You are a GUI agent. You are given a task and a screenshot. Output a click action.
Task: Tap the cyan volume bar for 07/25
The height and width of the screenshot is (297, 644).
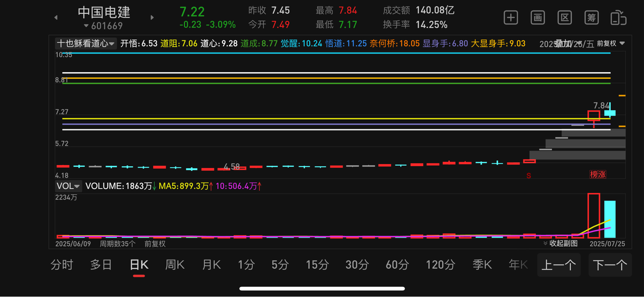(x=610, y=219)
